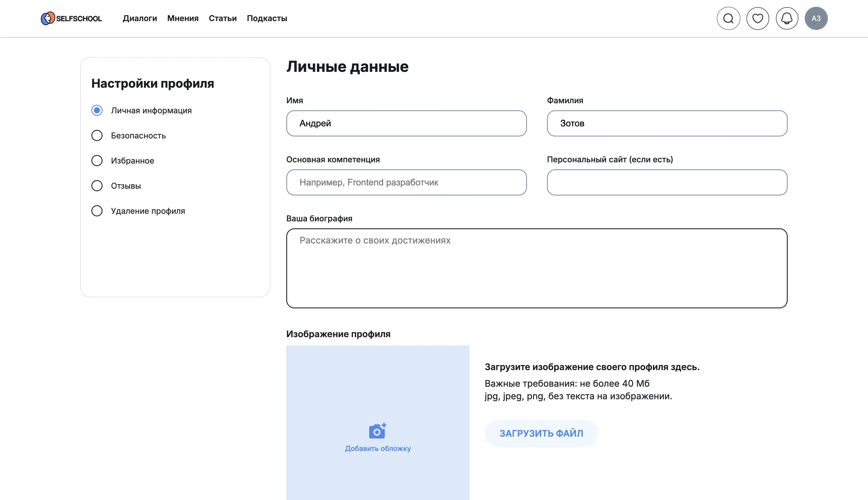Open search with the magnifier icon

click(x=728, y=18)
